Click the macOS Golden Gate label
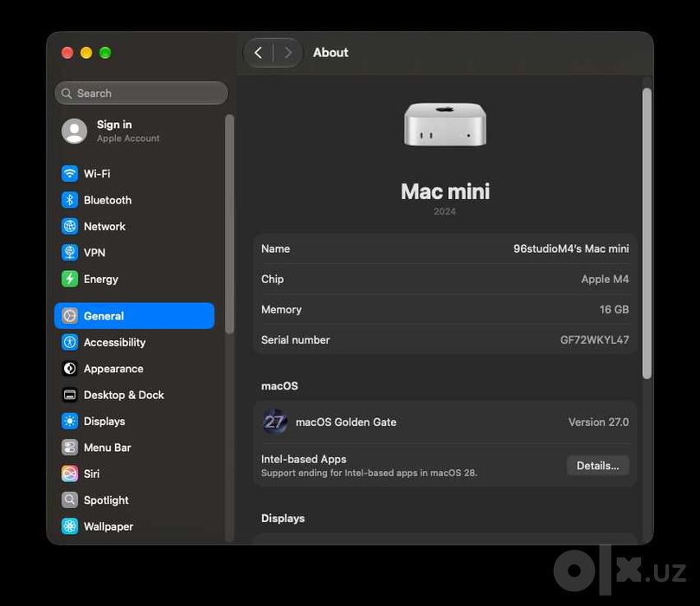The width and height of the screenshot is (700, 606). click(x=346, y=422)
